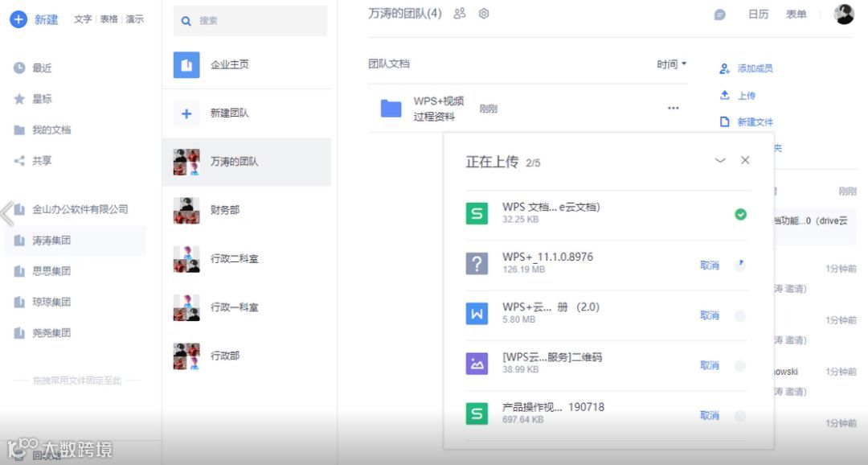
Task: Click file name WPS 文档...e云文档)
Action: (551, 207)
